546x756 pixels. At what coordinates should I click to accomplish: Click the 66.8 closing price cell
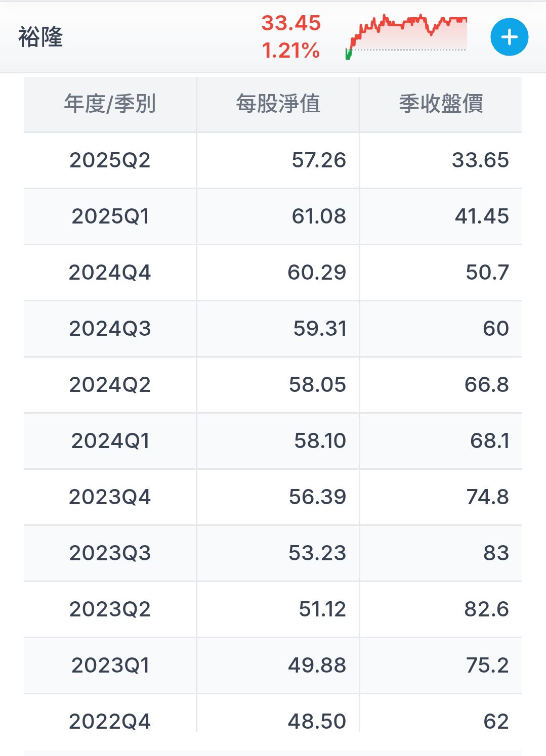[x=441, y=385]
